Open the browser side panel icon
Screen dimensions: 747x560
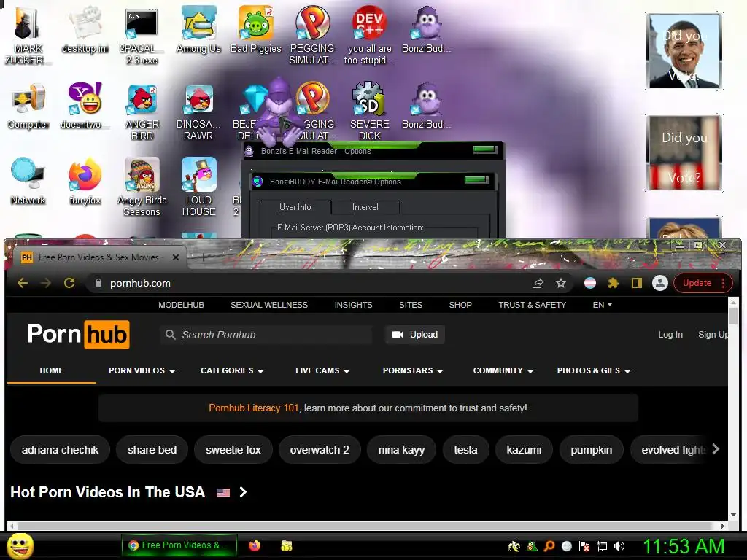(636, 284)
